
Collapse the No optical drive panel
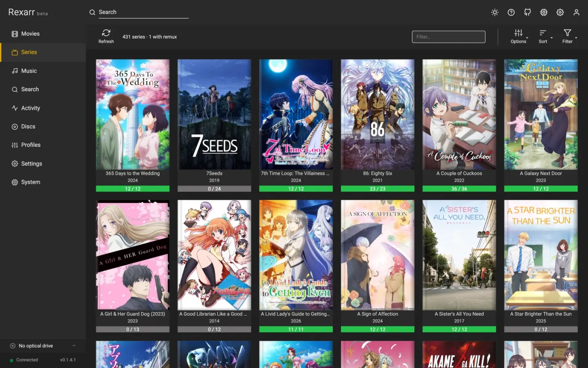point(74,346)
